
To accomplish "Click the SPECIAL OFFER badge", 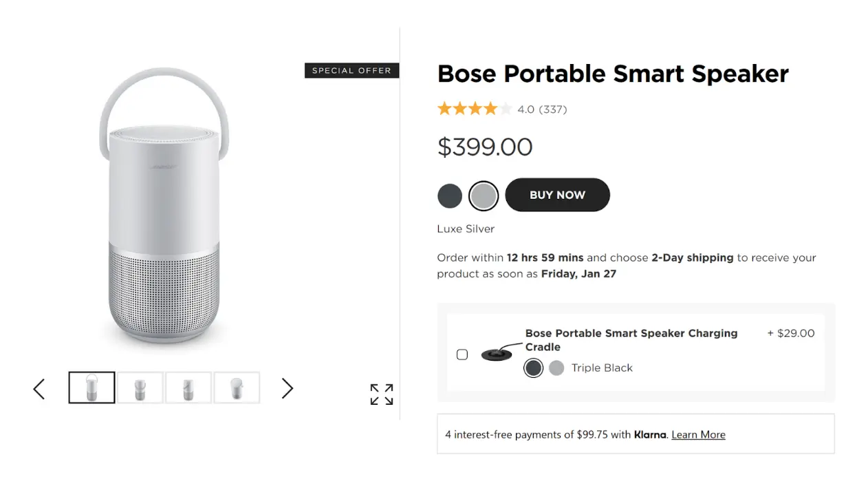I will click(351, 70).
